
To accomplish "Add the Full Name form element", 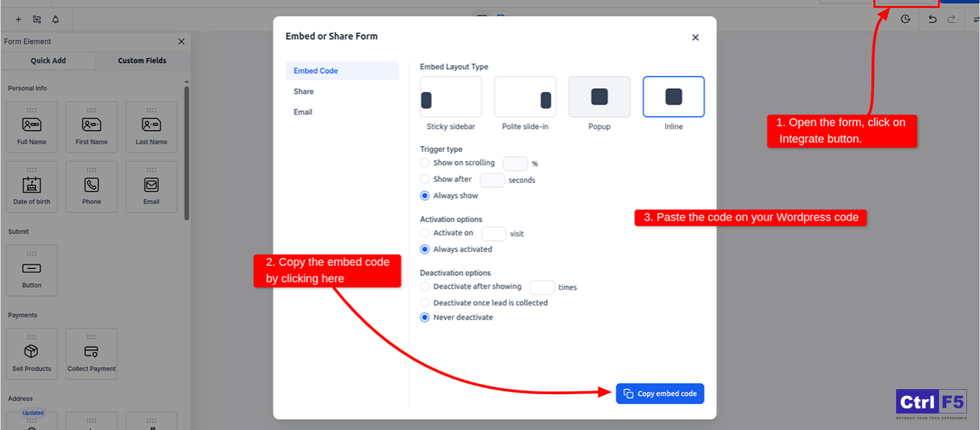I will pyautogui.click(x=32, y=127).
